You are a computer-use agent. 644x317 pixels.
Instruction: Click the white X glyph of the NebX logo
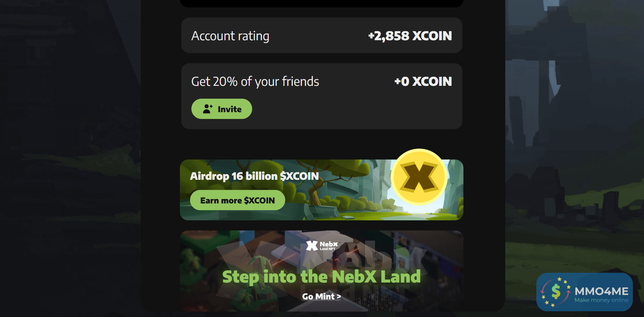pyautogui.click(x=312, y=246)
